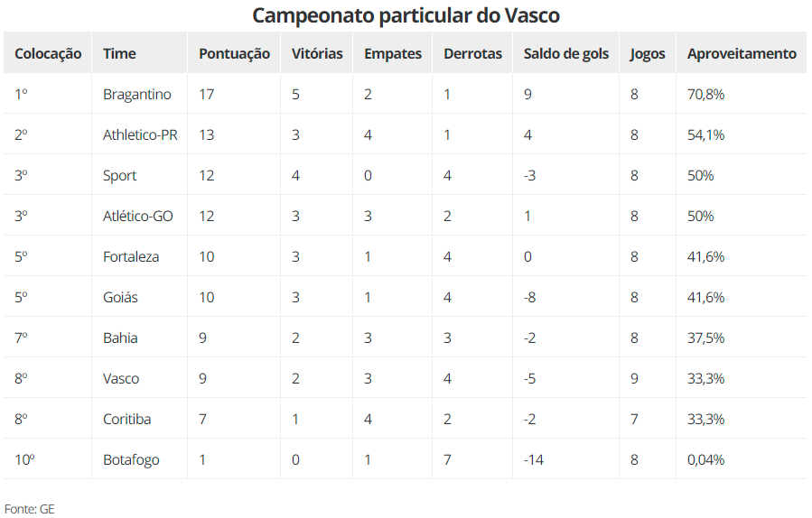This screenshot has height=518, width=812.
Task: Click the Colocação column header
Action: coord(48,53)
